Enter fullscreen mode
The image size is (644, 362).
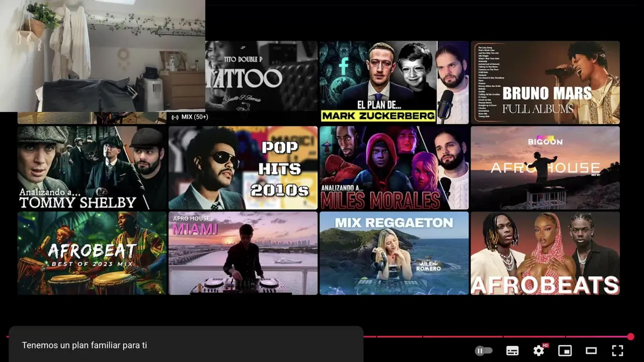[x=617, y=351]
